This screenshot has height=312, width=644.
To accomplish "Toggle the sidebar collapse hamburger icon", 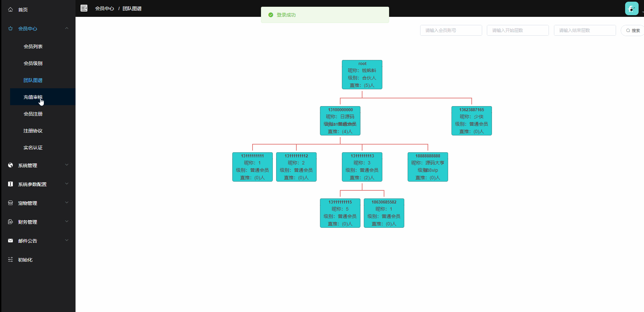I will coord(84,8).
